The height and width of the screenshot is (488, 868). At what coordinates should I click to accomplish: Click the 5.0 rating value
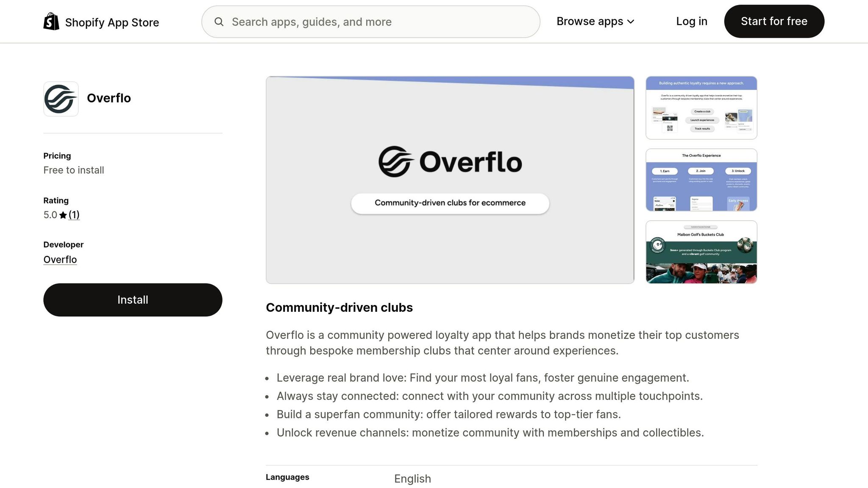[x=50, y=215]
